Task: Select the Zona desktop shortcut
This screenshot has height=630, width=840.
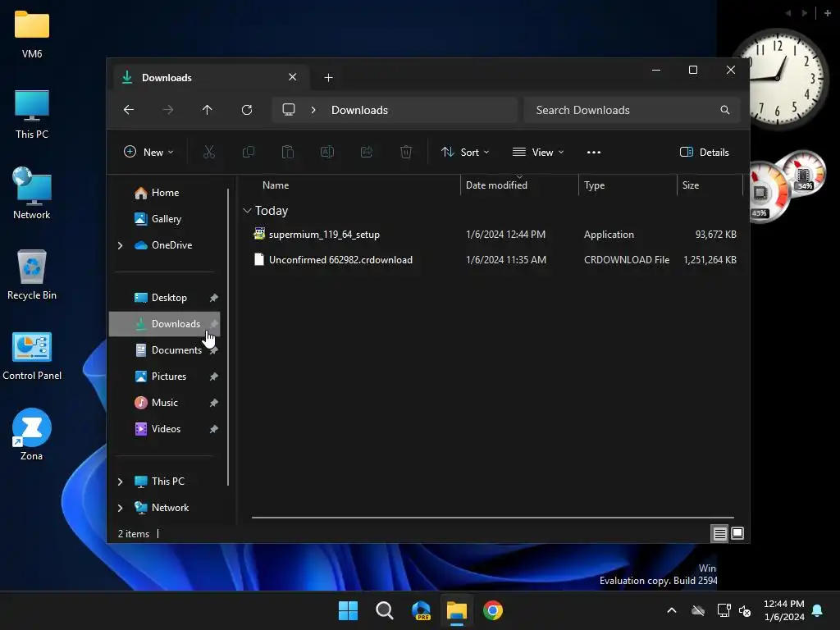Action: pyautogui.click(x=32, y=435)
